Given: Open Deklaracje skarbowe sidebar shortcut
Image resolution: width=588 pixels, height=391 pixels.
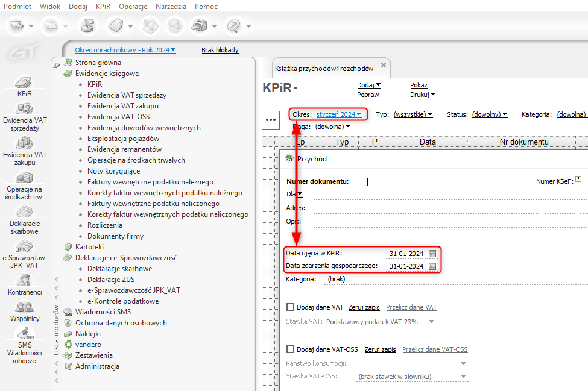Looking at the screenshot, I should pos(24,221).
